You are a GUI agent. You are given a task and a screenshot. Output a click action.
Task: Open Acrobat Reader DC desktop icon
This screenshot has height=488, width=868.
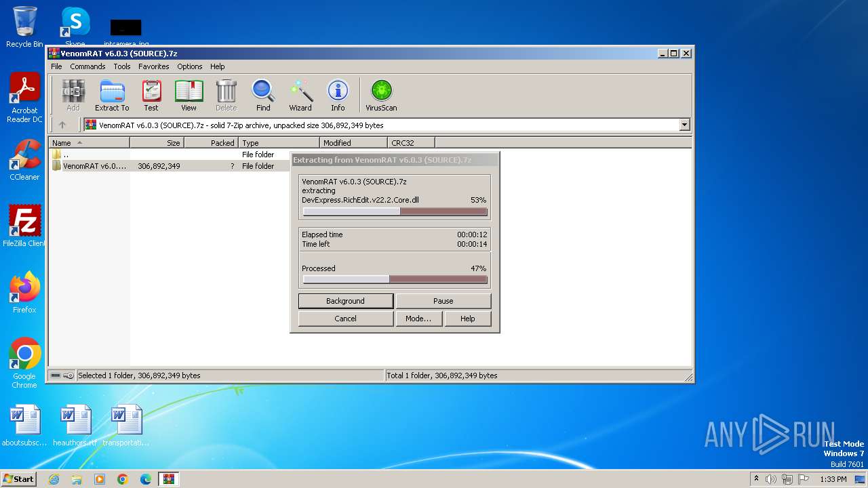pos(24,98)
